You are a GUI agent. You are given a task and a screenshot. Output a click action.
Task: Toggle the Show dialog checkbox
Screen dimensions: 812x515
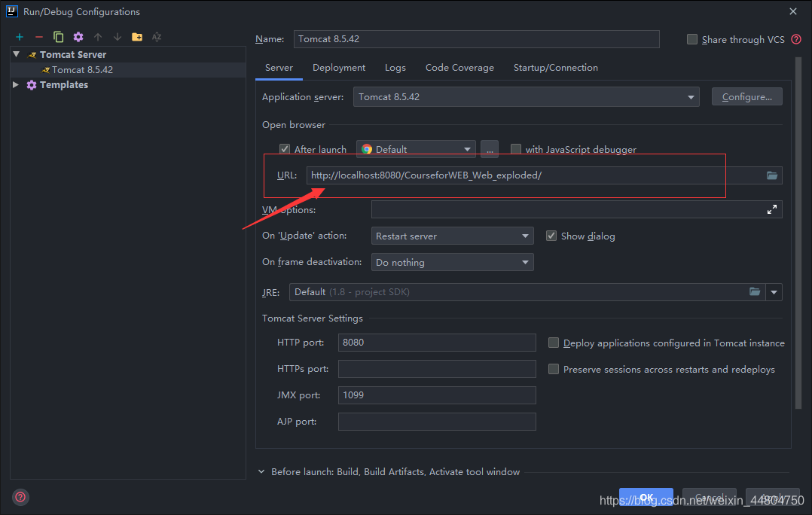pos(551,236)
